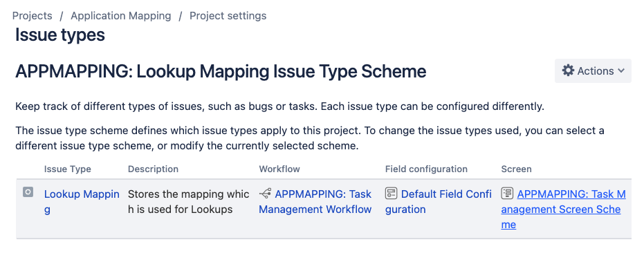Open APPMAPPING: Task Management Screen Scheme link
644x260 pixels.
click(x=563, y=209)
